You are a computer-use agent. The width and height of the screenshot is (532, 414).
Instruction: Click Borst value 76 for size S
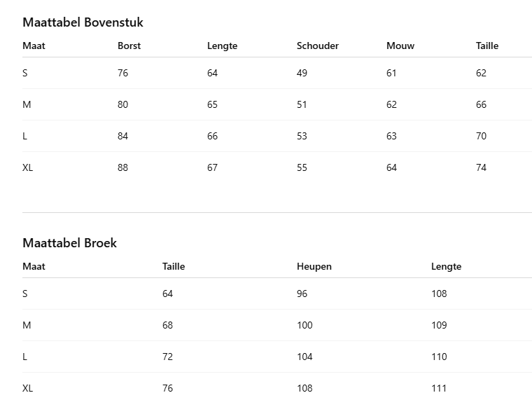[x=122, y=73]
